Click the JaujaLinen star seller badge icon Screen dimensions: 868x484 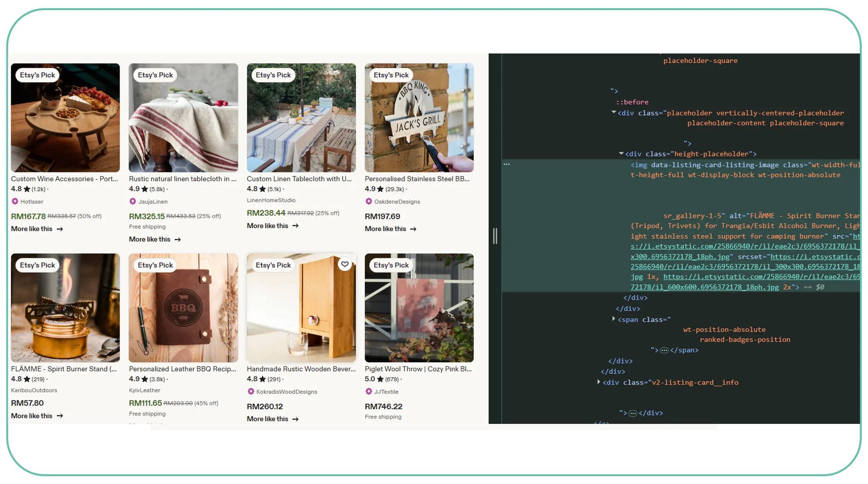point(133,201)
